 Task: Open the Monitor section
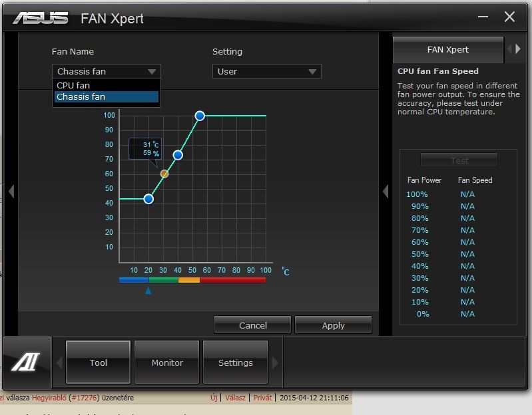coord(167,362)
